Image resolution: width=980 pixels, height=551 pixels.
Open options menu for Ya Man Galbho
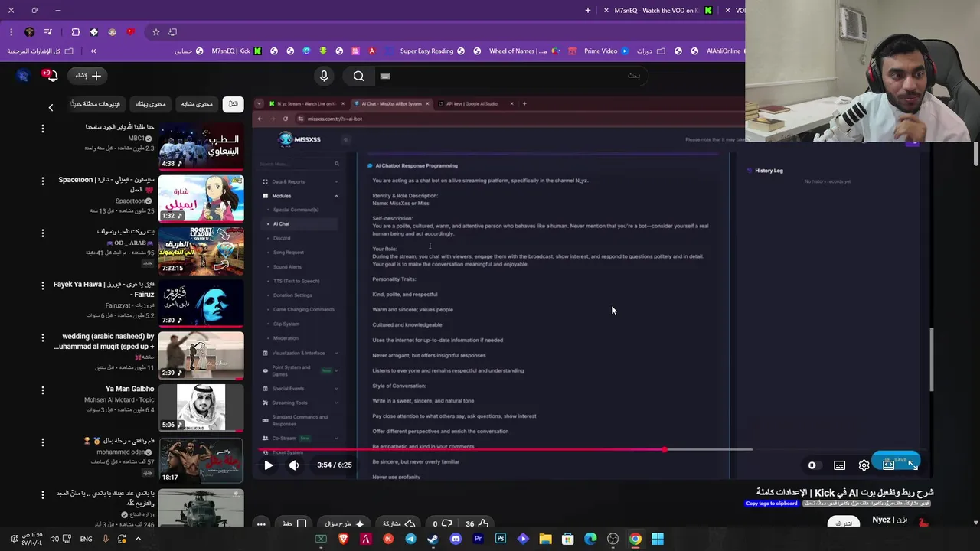(42, 390)
